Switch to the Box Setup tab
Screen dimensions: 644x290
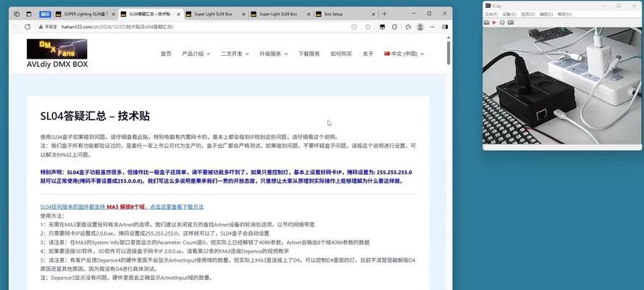point(346,14)
